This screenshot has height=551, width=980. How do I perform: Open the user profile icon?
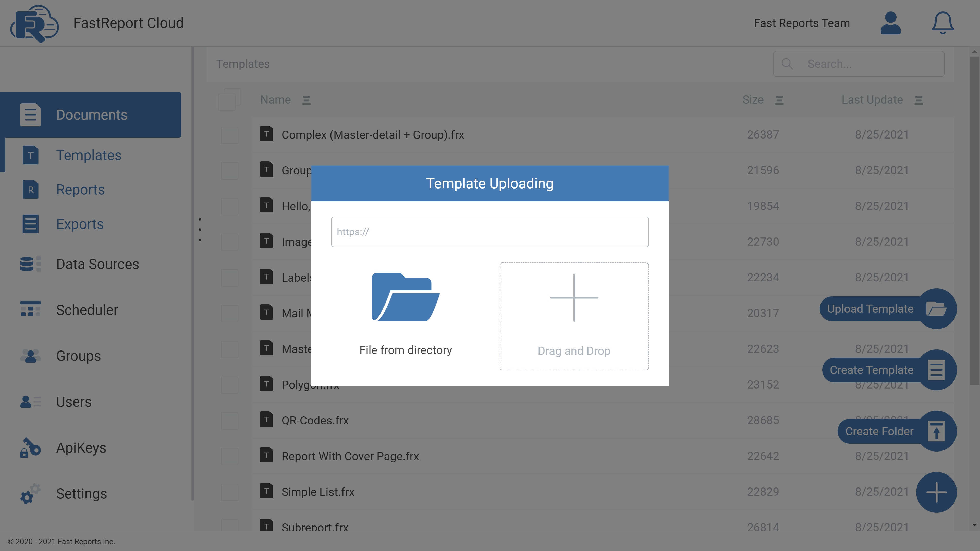891,23
